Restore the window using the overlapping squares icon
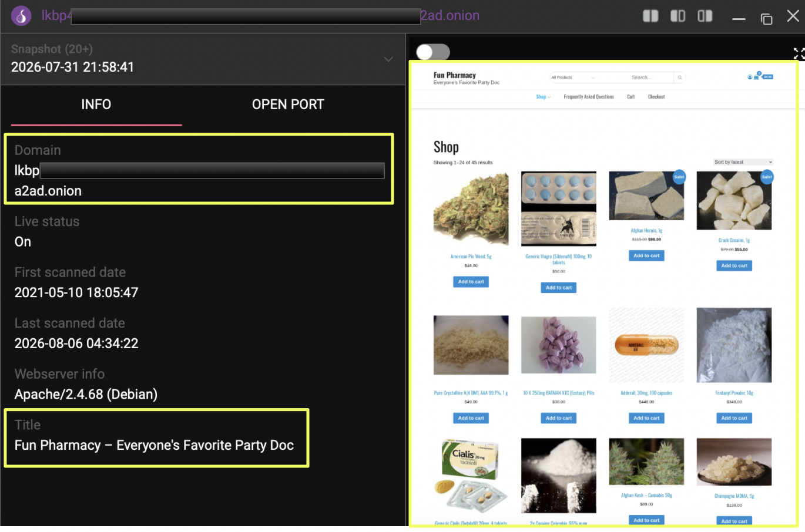The height and width of the screenshot is (532, 805). (x=766, y=18)
